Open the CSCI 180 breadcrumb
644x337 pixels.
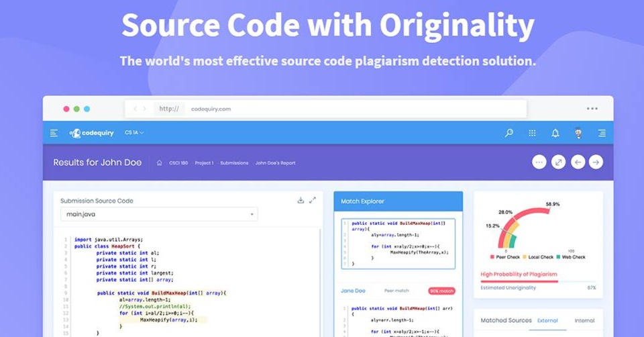coord(178,163)
